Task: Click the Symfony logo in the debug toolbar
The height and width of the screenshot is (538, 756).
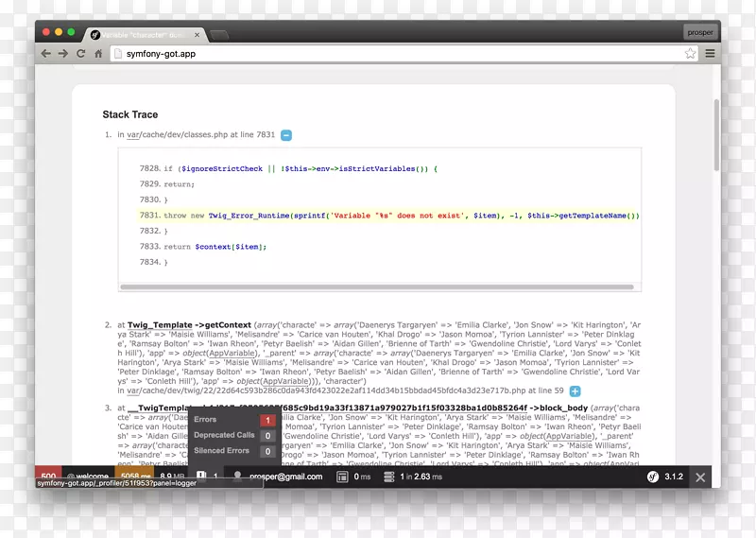Action: pos(653,477)
